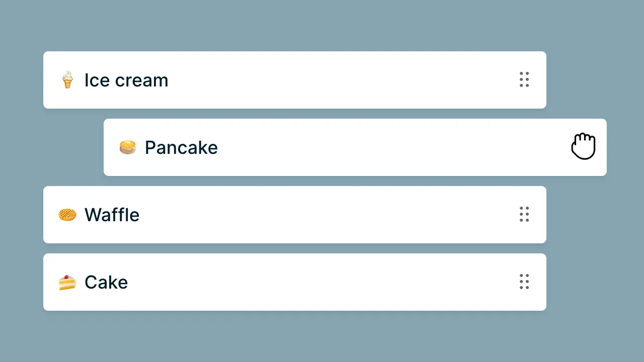The height and width of the screenshot is (362, 644).
Task: Click the Pancake text label
Action: (x=181, y=147)
